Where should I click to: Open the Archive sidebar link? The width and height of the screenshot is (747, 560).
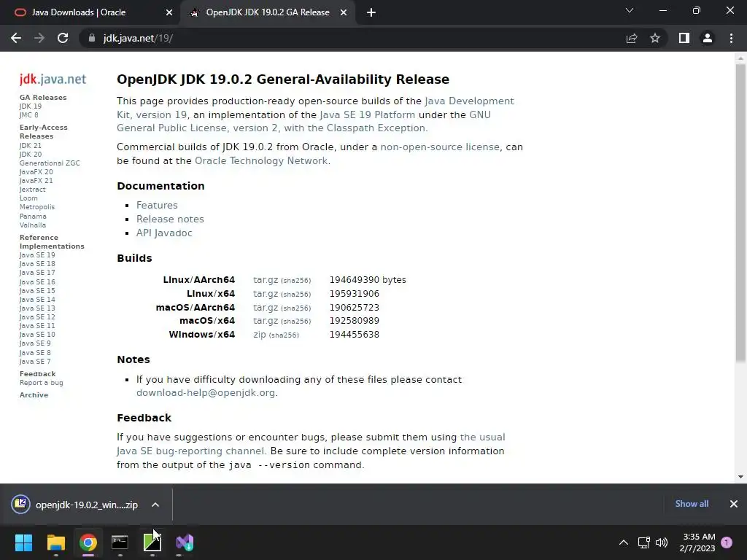tap(34, 394)
